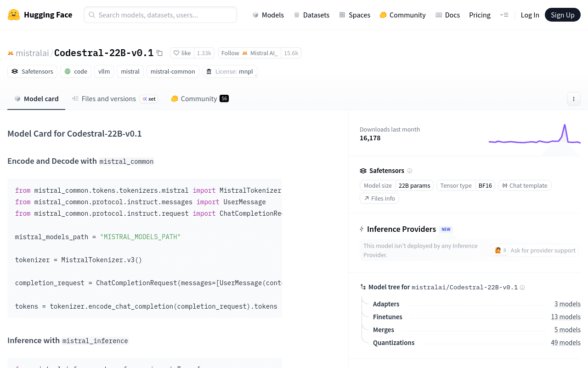
Task: Open Finetunes 13 models link
Action: point(565,317)
